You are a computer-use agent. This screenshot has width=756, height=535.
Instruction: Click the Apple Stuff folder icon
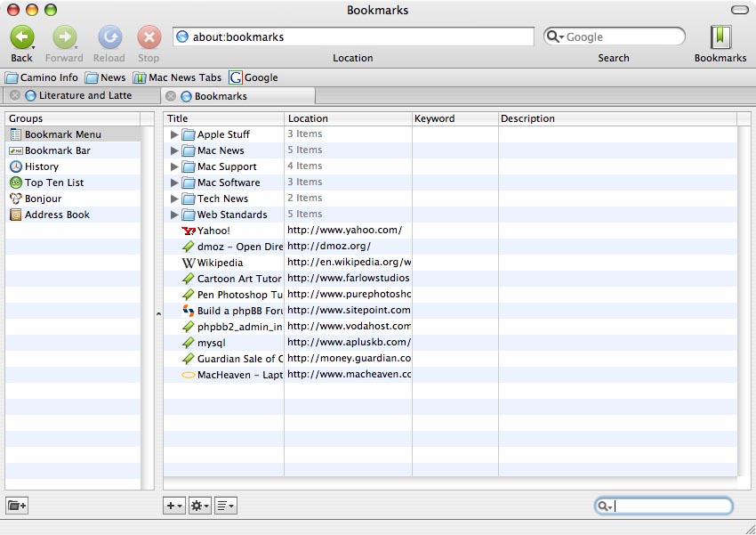tap(188, 134)
